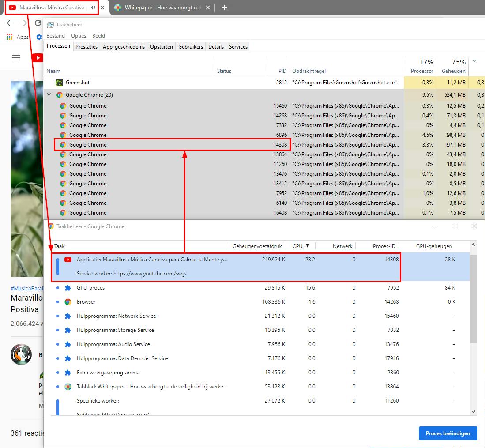The width and height of the screenshot is (485, 448).
Task: Select the Applicatie Maravillosa Música task row
Action: pyautogui.click(x=260, y=267)
